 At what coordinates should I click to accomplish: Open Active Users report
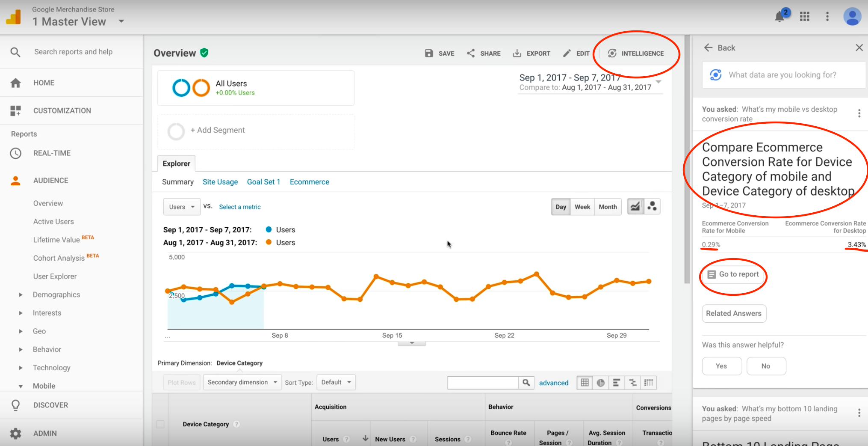coord(53,222)
